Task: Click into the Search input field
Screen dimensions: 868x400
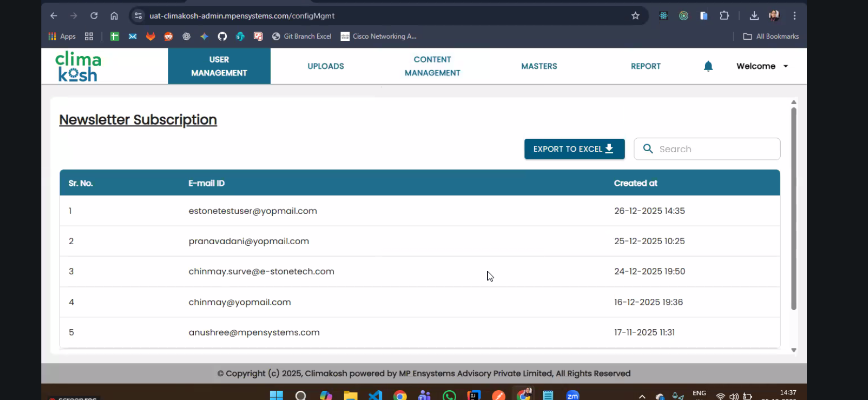Action: tap(716, 149)
